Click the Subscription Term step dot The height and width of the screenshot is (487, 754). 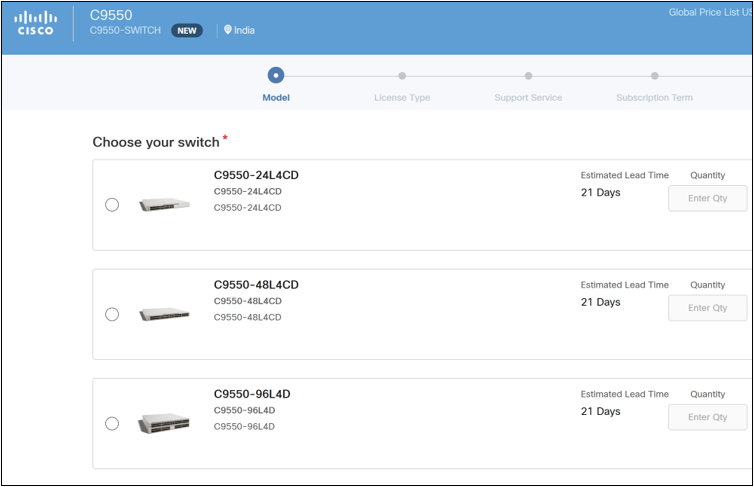(654, 75)
